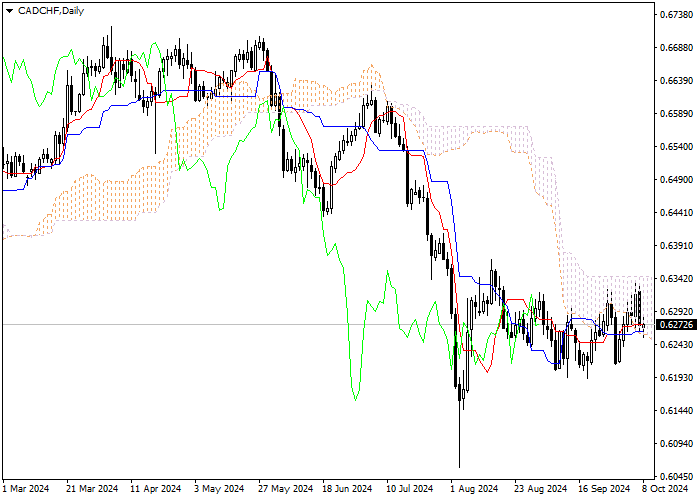Viewport: 700px width, 500px height.
Task: Click price axis value 0.64410
Action: point(677,212)
